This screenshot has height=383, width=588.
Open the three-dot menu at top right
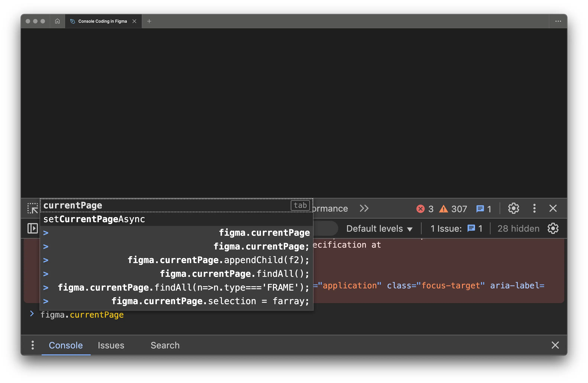558,21
